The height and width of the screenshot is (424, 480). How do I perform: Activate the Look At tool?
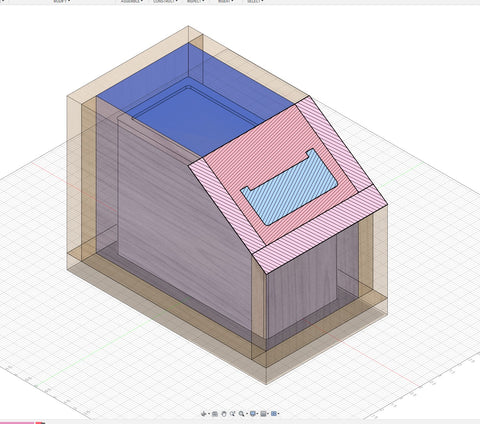215,414
